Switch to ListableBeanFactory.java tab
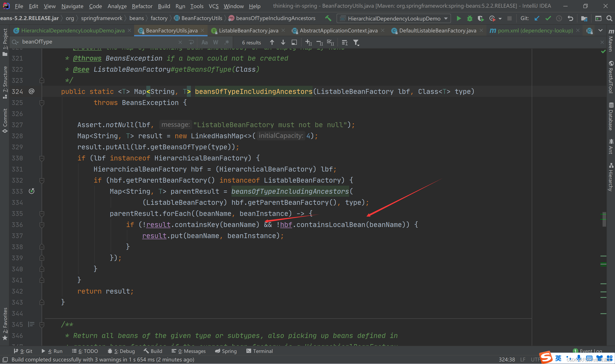This screenshot has height=364, width=615. (x=248, y=31)
